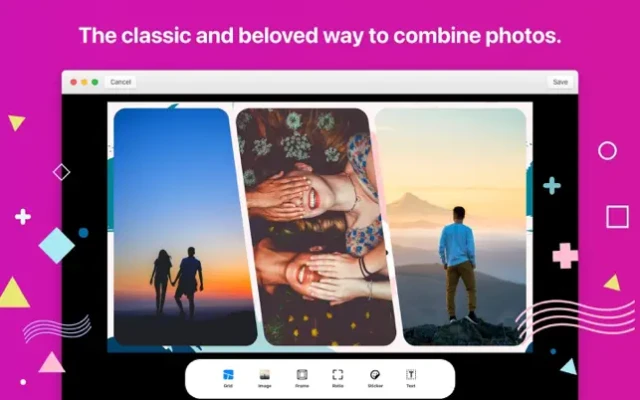Click empty title bar area between Cancel and Save
Screen dimensions: 640x400
[340, 82]
